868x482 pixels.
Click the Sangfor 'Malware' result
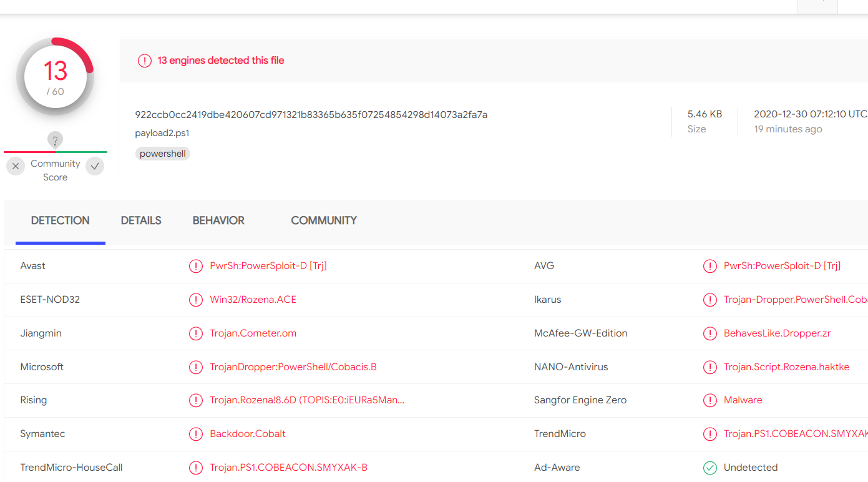[743, 400]
